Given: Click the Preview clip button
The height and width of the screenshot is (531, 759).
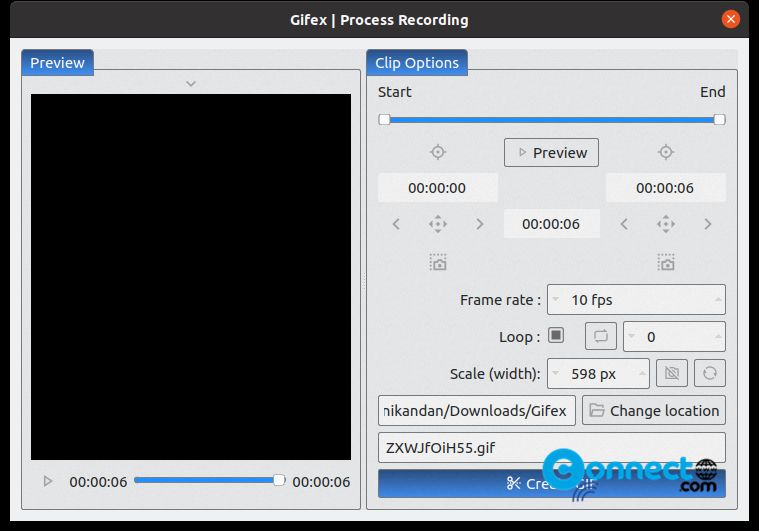Looking at the screenshot, I should pyautogui.click(x=551, y=152).
